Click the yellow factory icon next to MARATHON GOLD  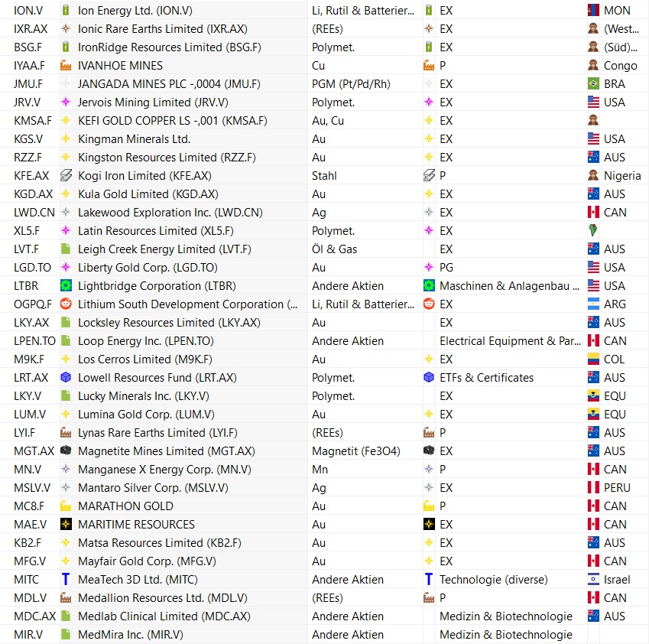point(66,506)
